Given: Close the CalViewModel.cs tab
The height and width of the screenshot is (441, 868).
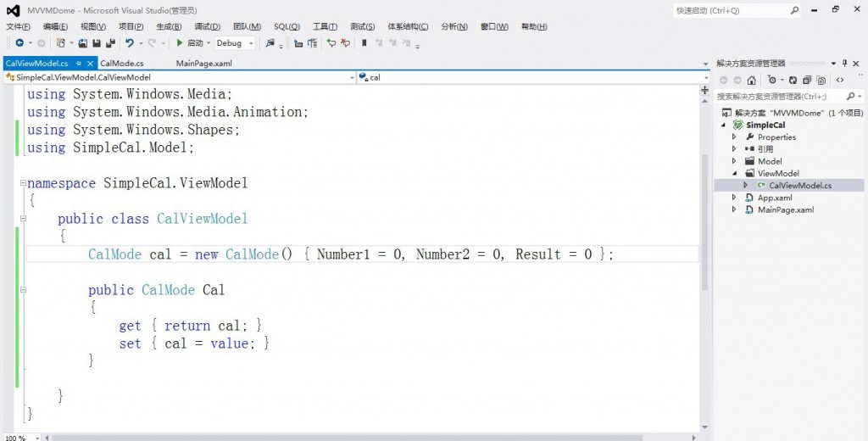Looking at the screenshot, I should [x=90, y=63].
